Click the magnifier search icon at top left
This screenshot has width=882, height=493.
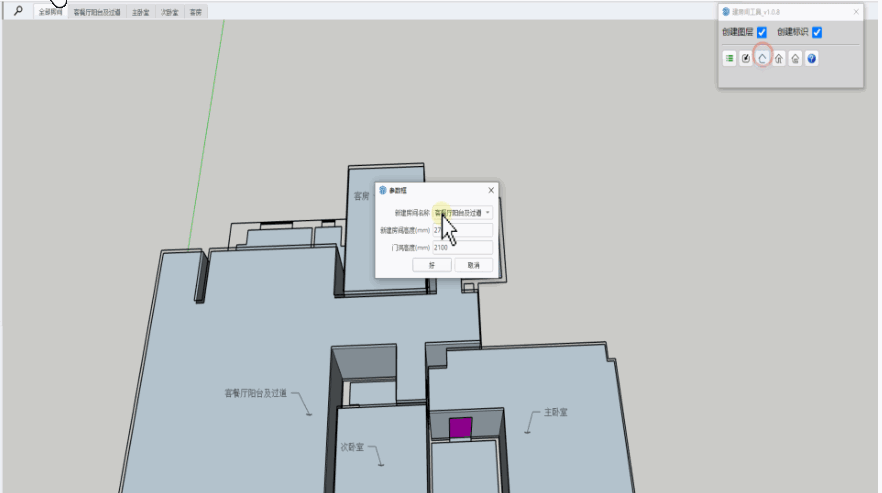tap(17, 12)
